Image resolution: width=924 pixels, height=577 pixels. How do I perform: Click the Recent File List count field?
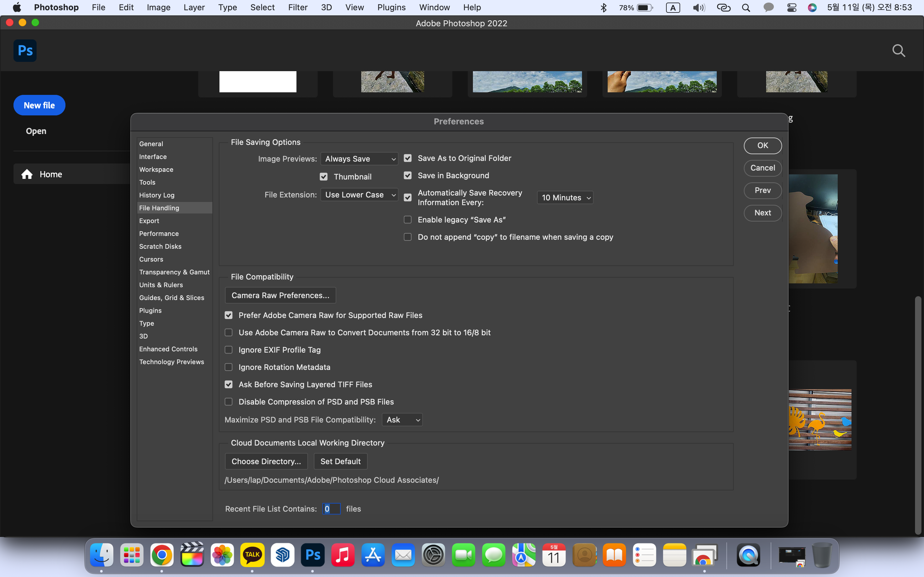pos(331,509)
